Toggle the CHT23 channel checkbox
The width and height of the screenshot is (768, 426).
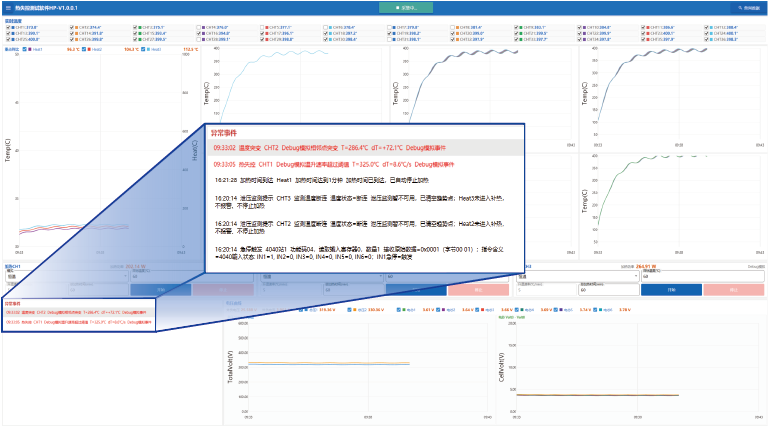(643, 33)
